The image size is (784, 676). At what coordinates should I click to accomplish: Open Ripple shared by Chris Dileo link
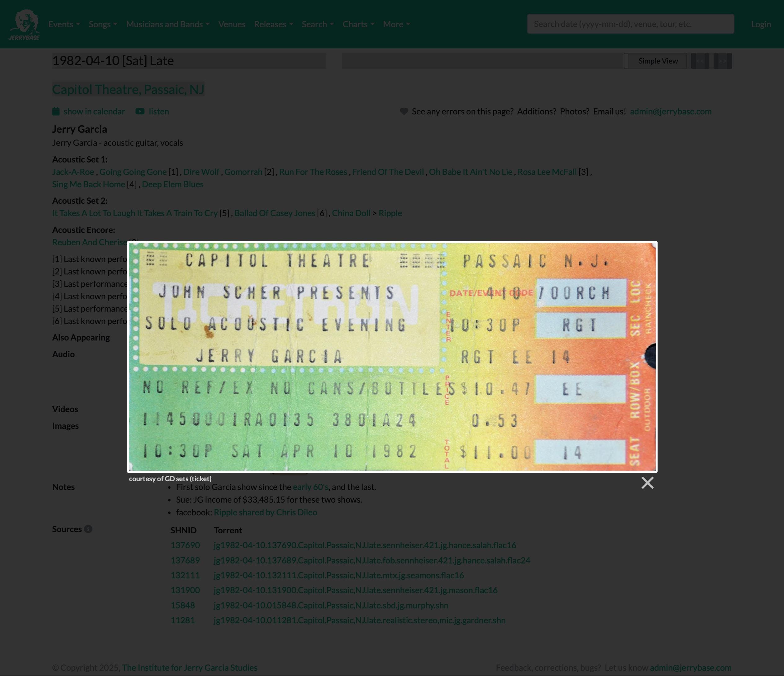tap(265, 512)
